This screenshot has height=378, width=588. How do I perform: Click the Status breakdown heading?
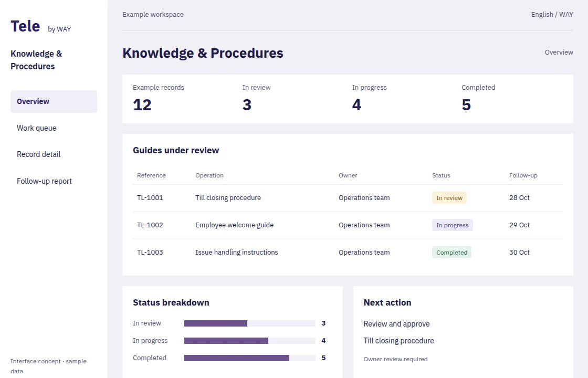click(x=171, y=302)
